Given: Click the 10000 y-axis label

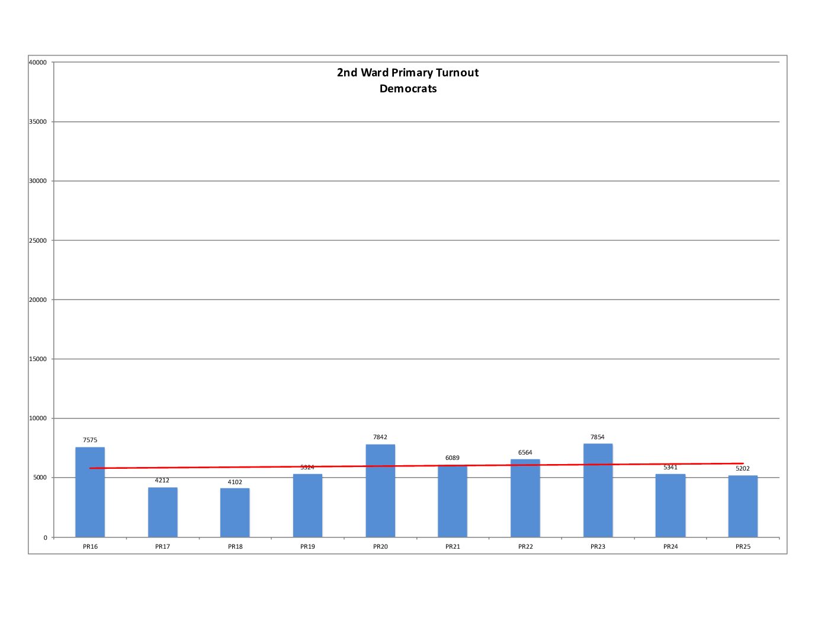Looking at the screenshot, I should [x=38, y=418].
